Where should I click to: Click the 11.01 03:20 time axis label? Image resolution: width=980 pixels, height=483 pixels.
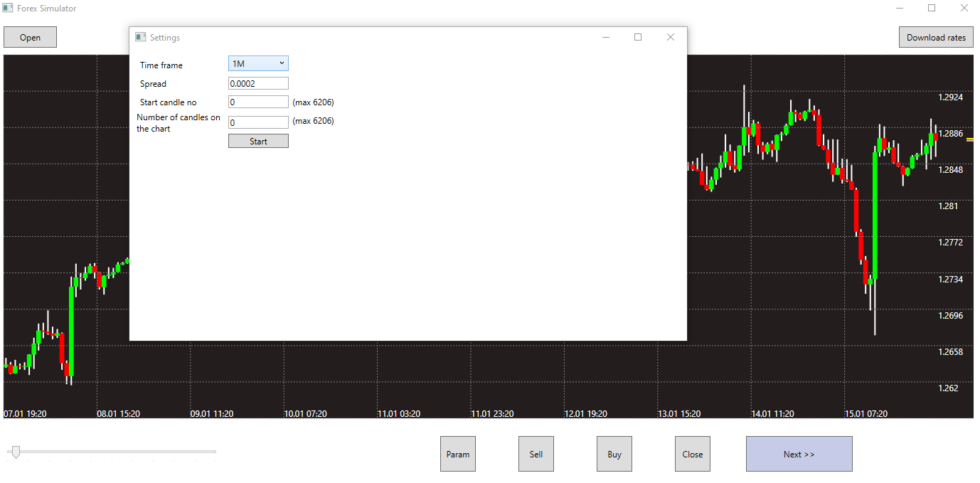tap(399, 413)
